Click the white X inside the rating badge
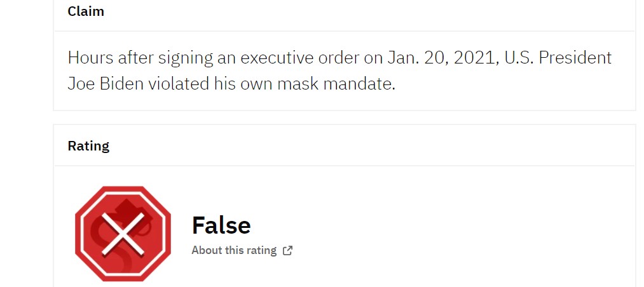 click(x=123, y=234)
